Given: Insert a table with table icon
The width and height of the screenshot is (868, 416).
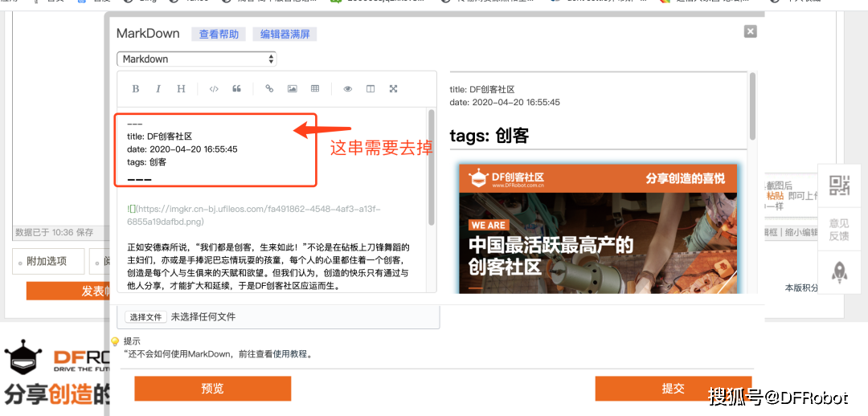Looking at the screenshot, I should pyautogui.click(x=315, y=89).
